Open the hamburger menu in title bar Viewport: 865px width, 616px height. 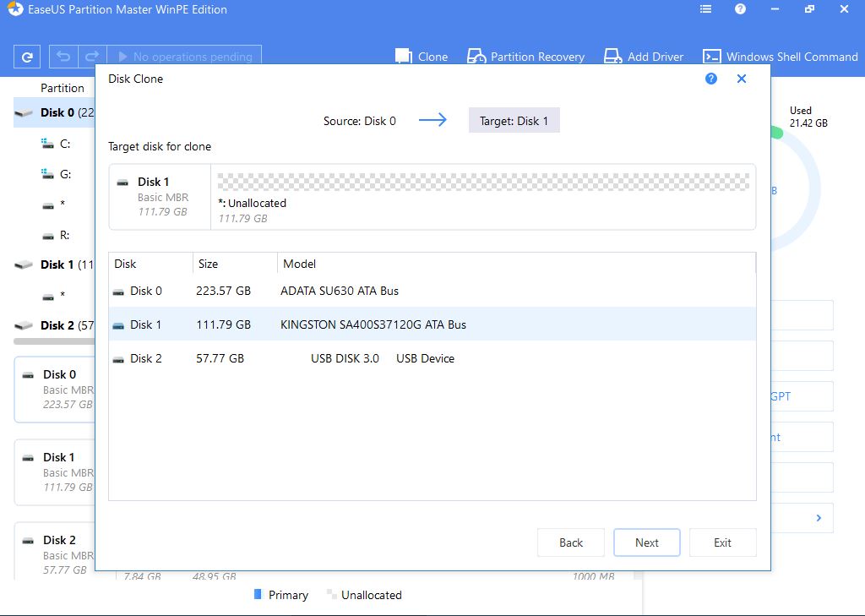click(705, 9)
